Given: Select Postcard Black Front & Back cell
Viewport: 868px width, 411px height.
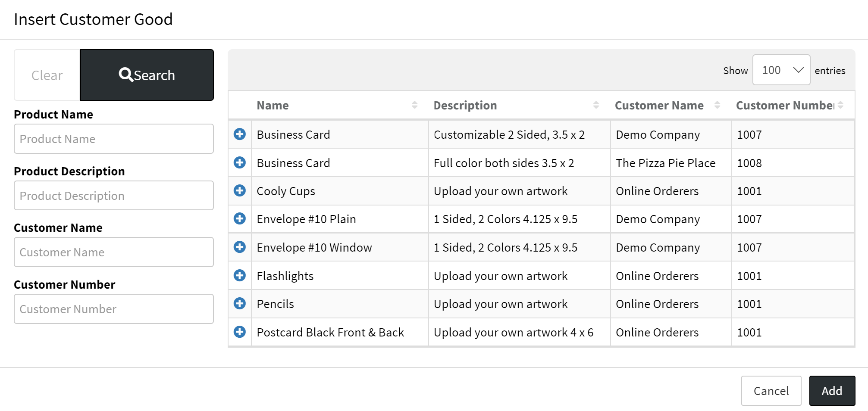Looking at the screenshot, I should [340, 332].
